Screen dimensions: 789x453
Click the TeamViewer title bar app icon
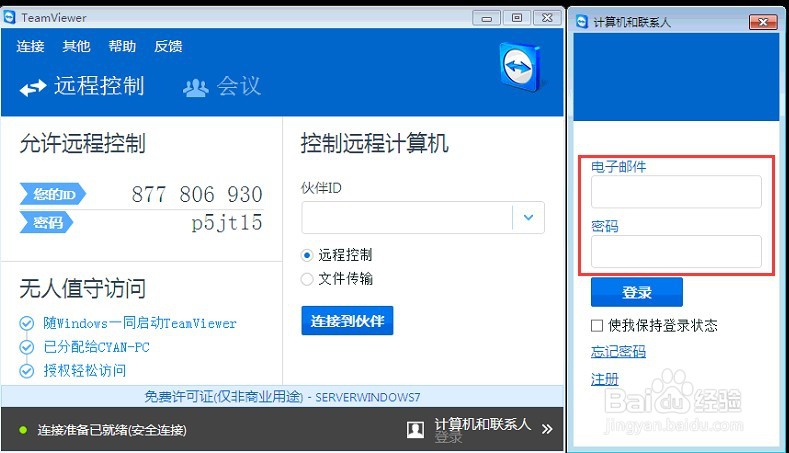(x=10, y=18)
